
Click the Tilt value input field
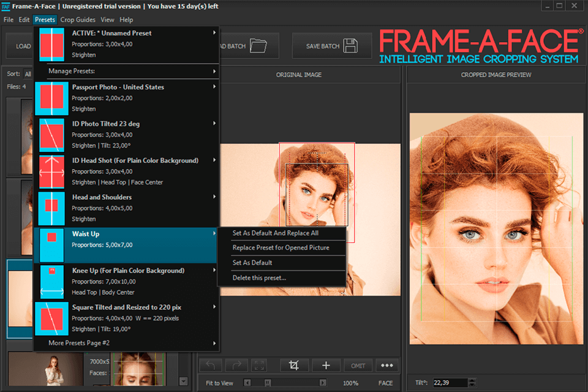tap(450, 383)
